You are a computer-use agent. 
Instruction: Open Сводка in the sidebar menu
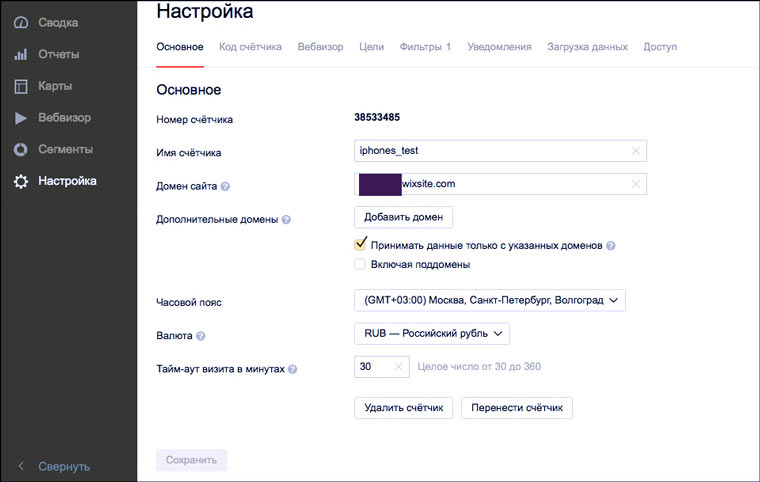(x=58, y=22)
